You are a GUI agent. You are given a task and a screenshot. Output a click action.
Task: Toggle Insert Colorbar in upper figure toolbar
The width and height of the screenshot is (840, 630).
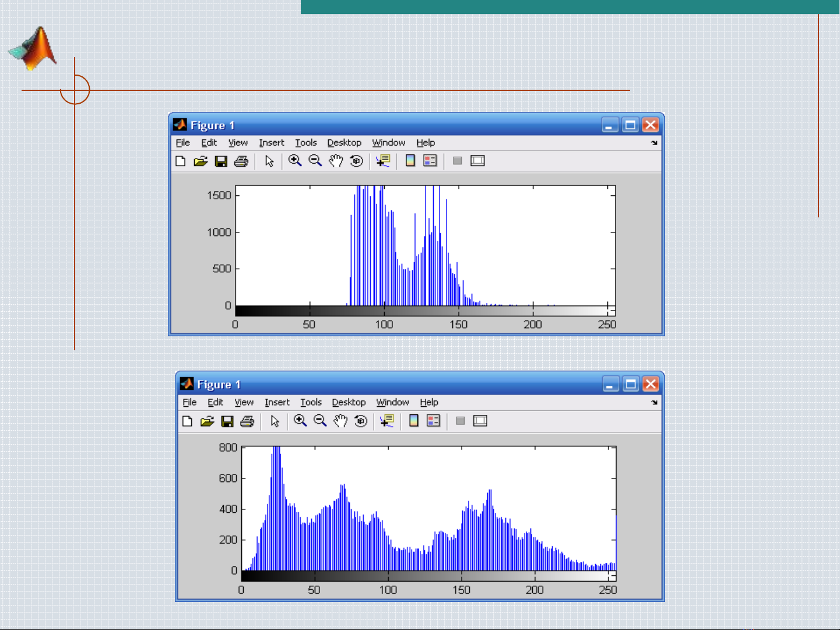pyautogui.click(x=410, y=161)
